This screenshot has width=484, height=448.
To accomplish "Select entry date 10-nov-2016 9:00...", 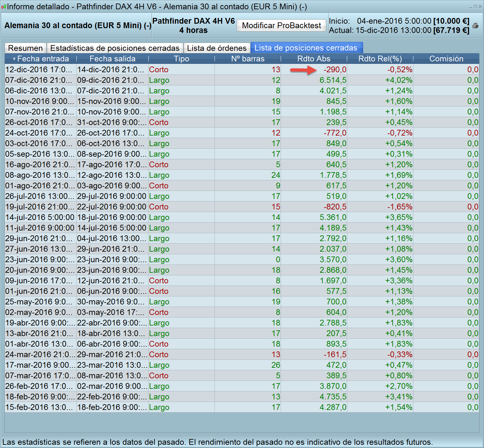I will [41, 101].
